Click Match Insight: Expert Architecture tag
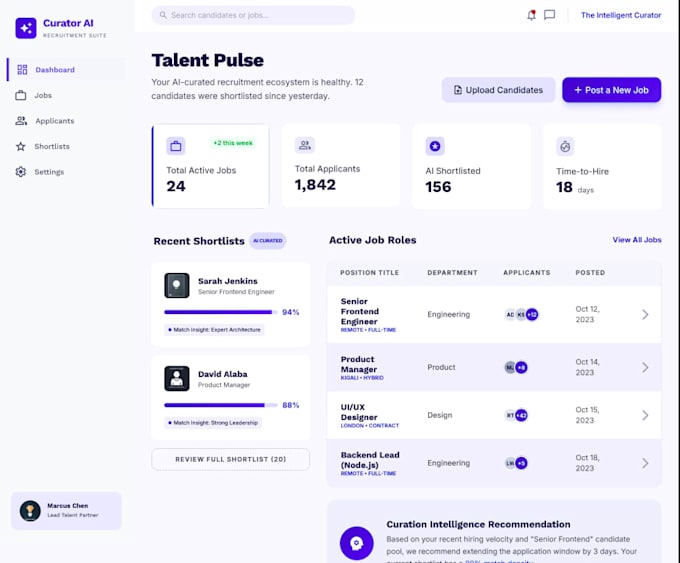This screenshot has width=680, height=563. 214,330
